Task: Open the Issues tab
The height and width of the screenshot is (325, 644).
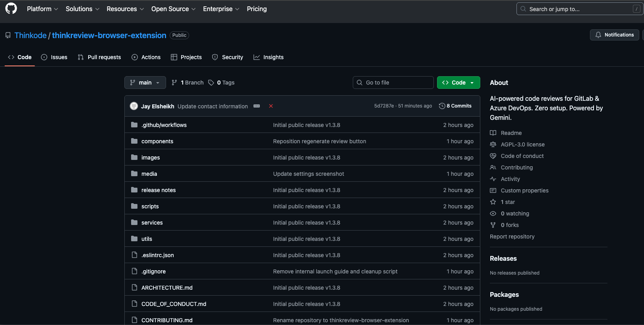Action: [x=54, y=57]
